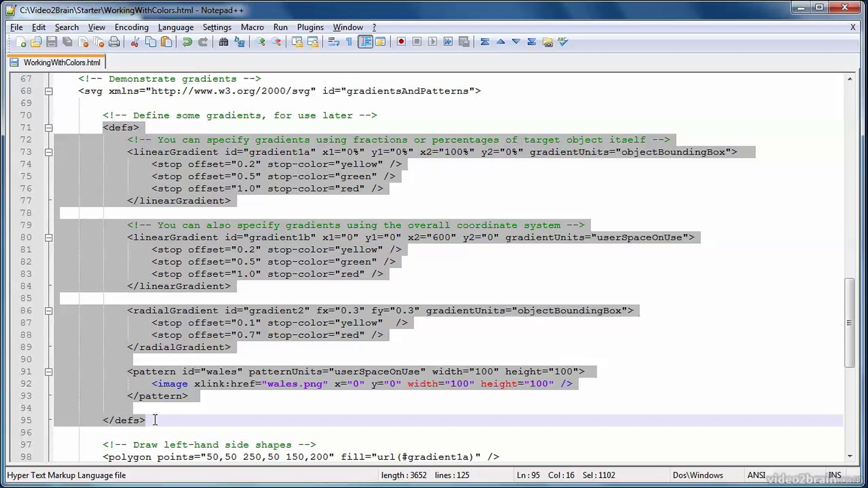The width and height of the screenshot is (868, 488).
Task: Open the Plugins menu
Action: coord(310,27)
